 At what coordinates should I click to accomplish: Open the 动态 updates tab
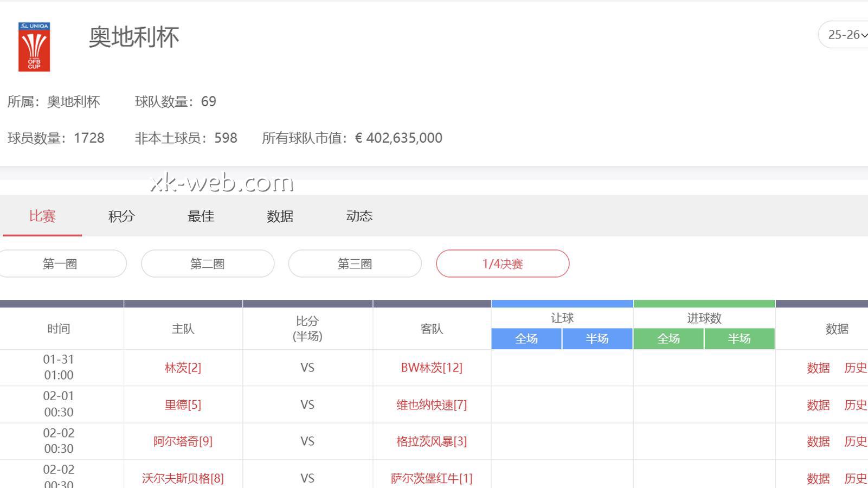pos(359,216)
